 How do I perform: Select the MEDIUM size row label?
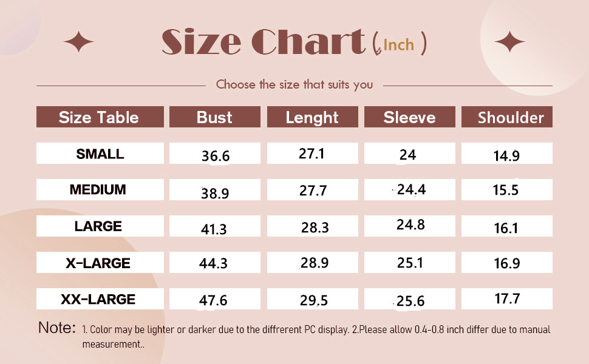98,190
